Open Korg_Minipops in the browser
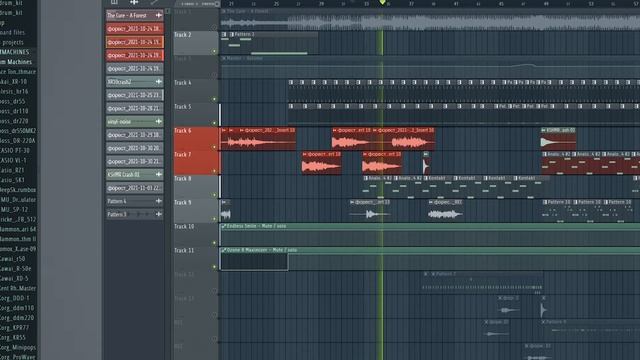 tap(18, 347)
